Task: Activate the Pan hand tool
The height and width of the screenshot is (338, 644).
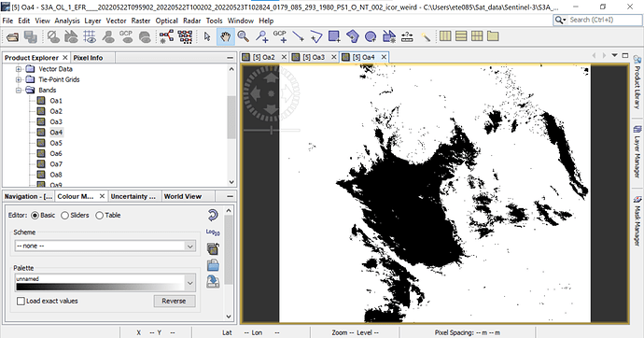Action: point(225,37)
